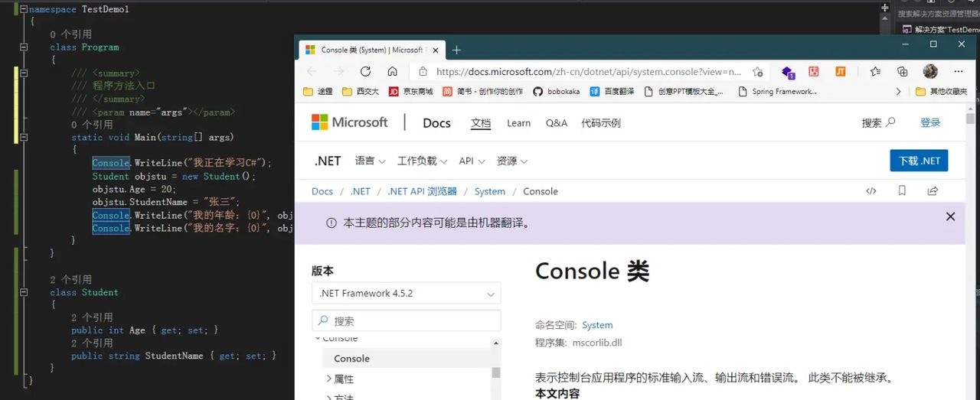The height and width of the screenshot is (400, 980).
Task: Click the info icon in translation banner
Action: point(331,223)
